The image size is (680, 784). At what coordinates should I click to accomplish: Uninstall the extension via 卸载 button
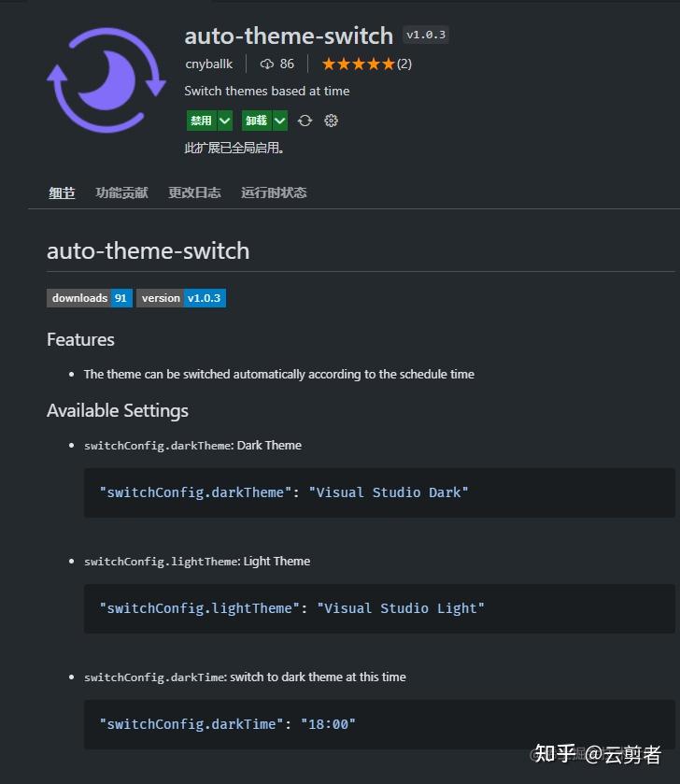click(257, 120)
